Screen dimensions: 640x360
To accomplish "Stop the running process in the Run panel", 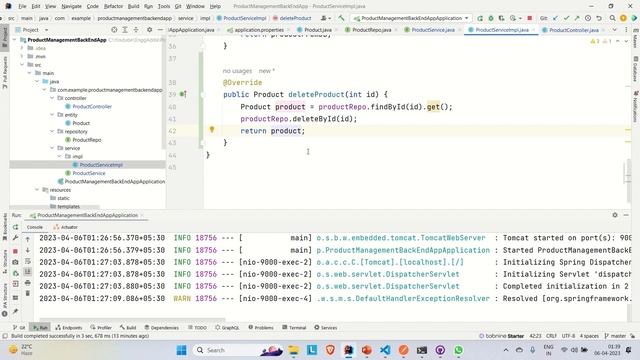I will pos(16,251).
